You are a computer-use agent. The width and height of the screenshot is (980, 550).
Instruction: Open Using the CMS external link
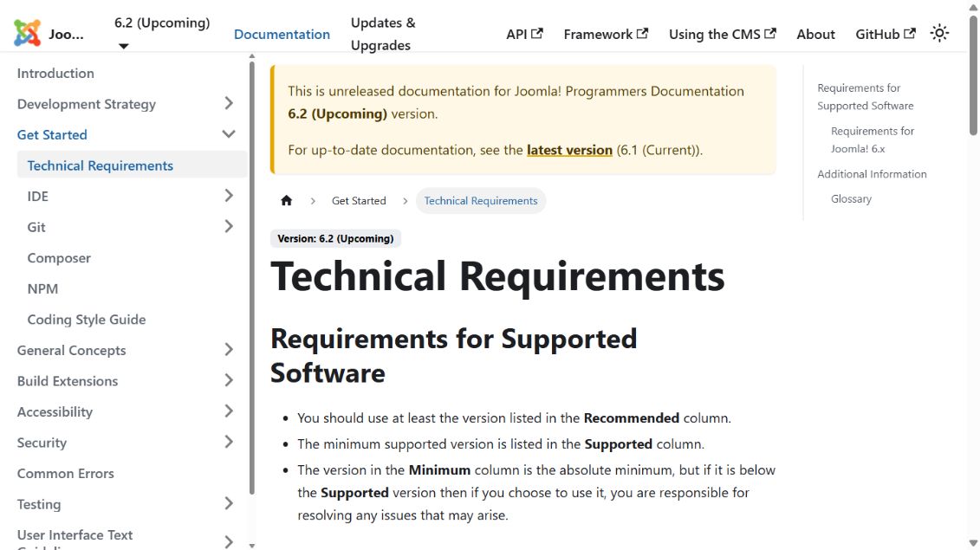[x=723, y=35]
